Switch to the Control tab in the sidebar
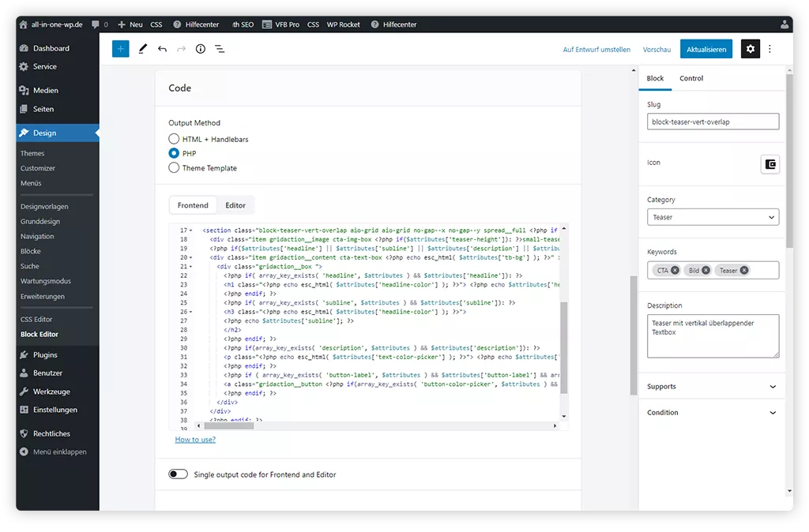The image size is (809, 532). [690, 78]
